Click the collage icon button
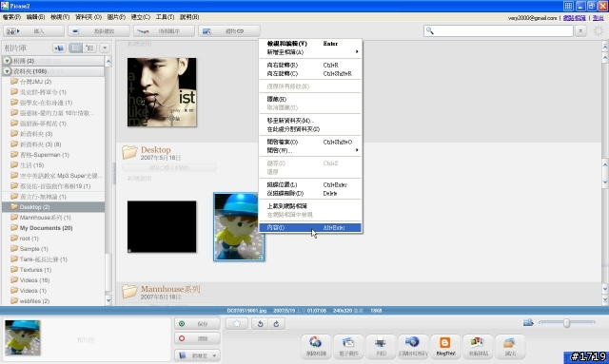 tap(478, 346)
